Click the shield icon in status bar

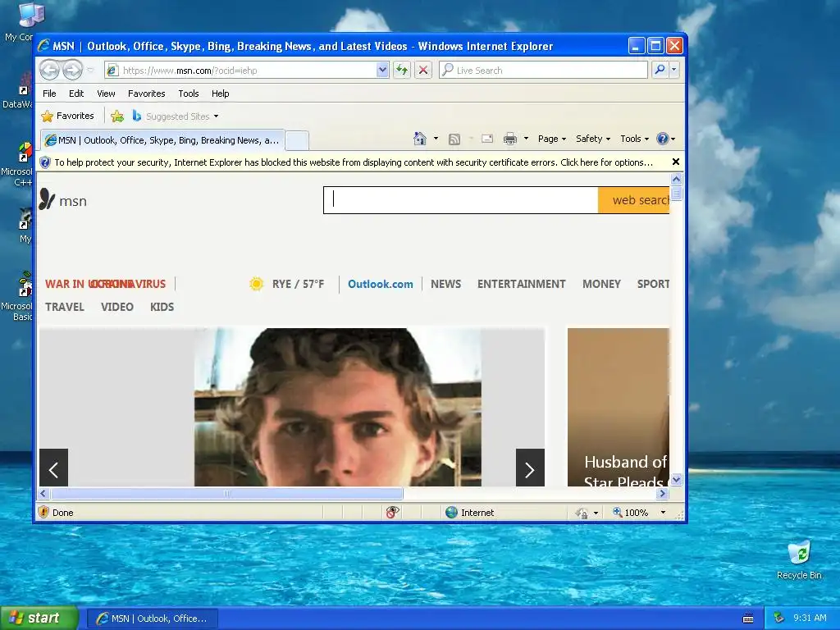pyautogui.click(x=44, y=512)
